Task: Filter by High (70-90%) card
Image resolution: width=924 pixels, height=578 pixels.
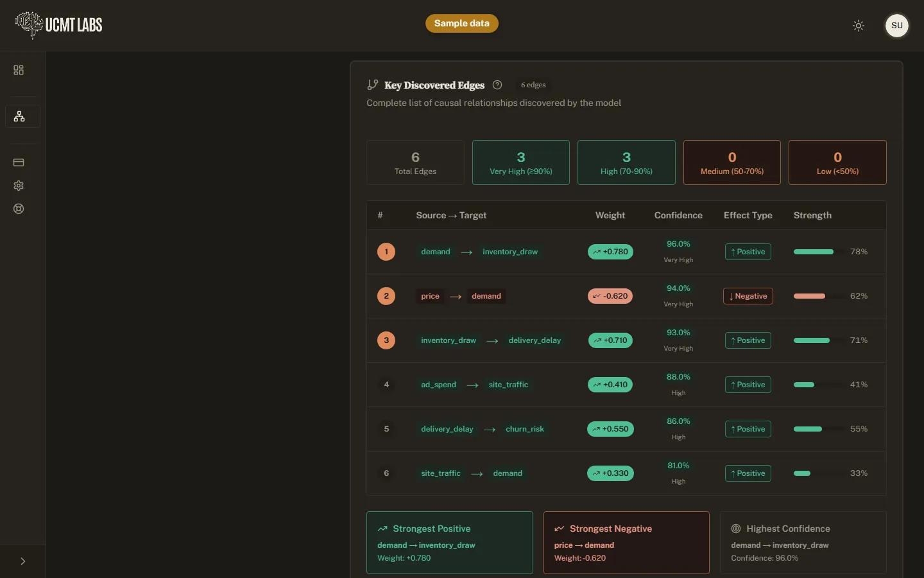Action: pyautogui.click(x=626, y=162)
